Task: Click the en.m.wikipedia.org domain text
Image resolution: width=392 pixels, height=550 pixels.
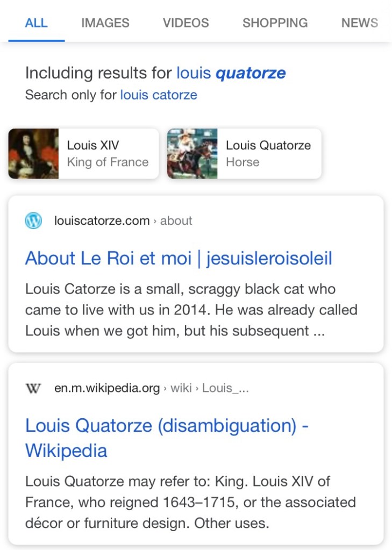Action: point(107,388)
